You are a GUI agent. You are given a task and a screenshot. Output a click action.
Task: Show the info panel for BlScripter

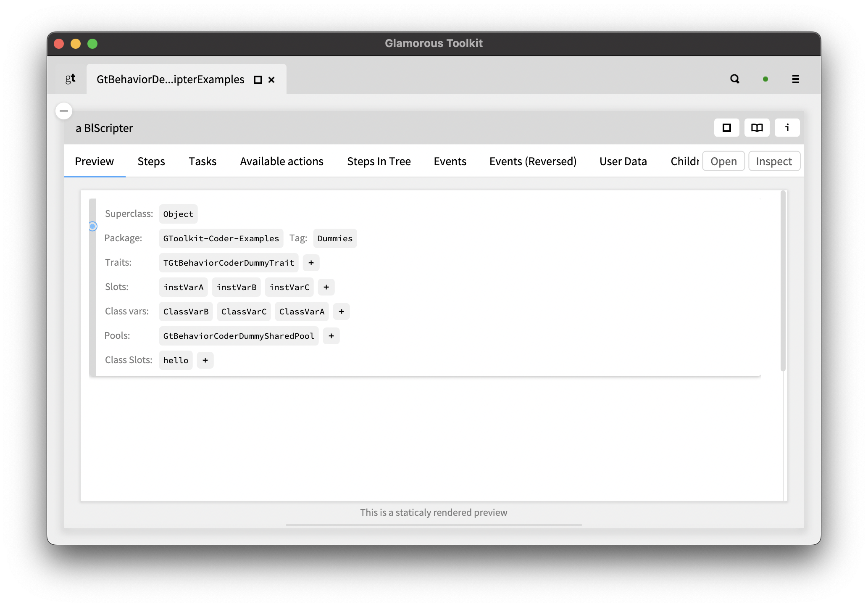[x=787, y=127]
